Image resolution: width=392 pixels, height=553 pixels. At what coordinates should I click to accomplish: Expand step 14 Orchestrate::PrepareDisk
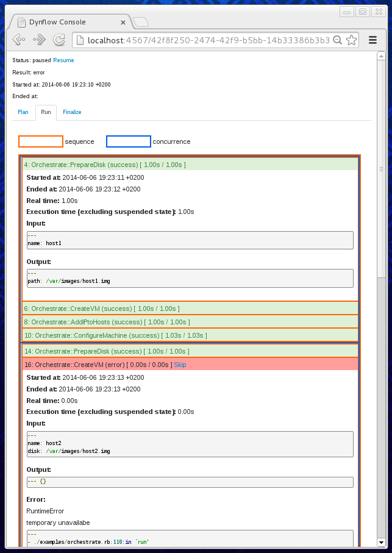coord(190,351)
